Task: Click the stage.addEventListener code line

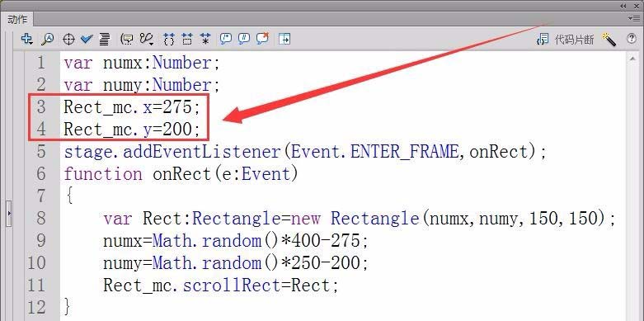Action: (305, 152)
